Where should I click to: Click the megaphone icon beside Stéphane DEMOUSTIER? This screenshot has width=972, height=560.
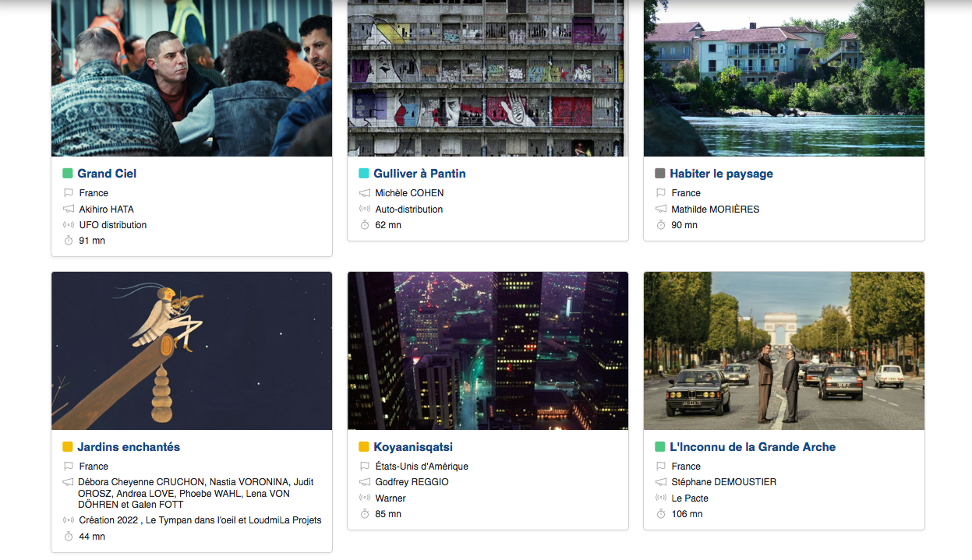660,482
